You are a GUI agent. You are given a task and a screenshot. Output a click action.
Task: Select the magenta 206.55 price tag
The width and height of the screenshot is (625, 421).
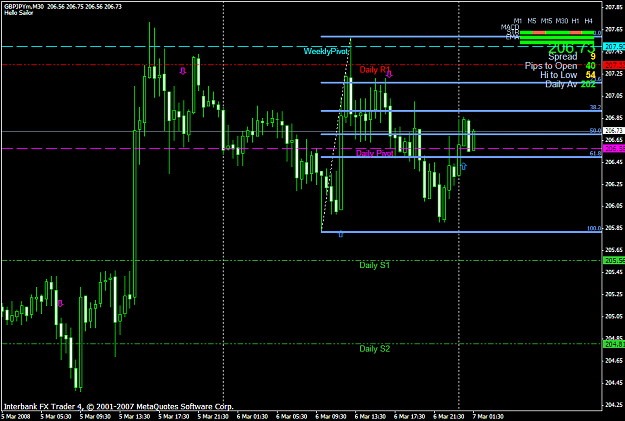click(x=614, y=149)
